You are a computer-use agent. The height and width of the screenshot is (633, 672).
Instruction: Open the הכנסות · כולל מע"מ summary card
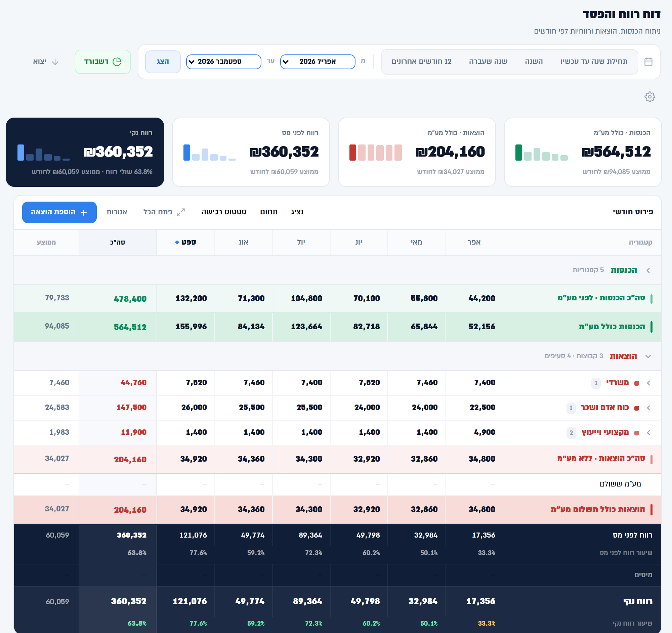582,152
